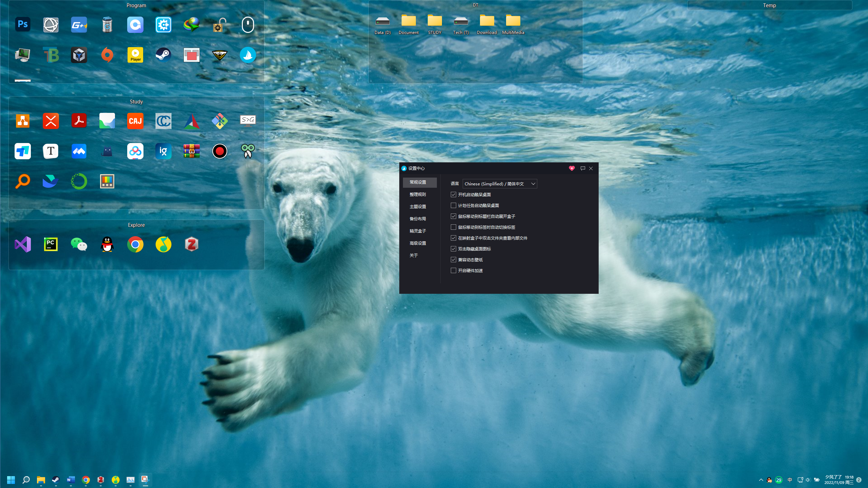Go to 高级设置 section

coord(418,243)
